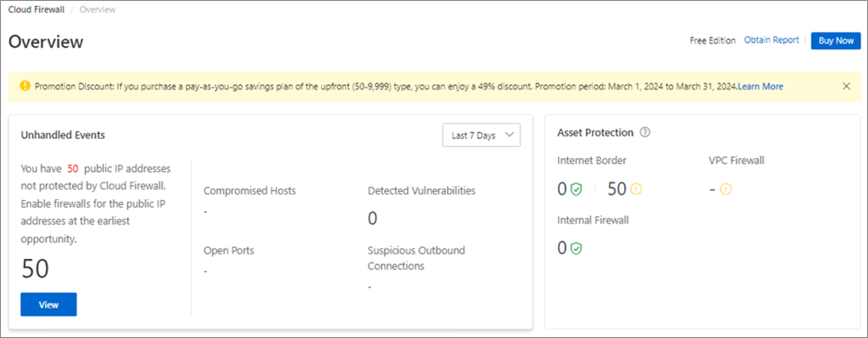The image size is (868, 338).
Task: Click the Internal Firewall count 0
Action: pyautogui.click(x=562, y=249)
